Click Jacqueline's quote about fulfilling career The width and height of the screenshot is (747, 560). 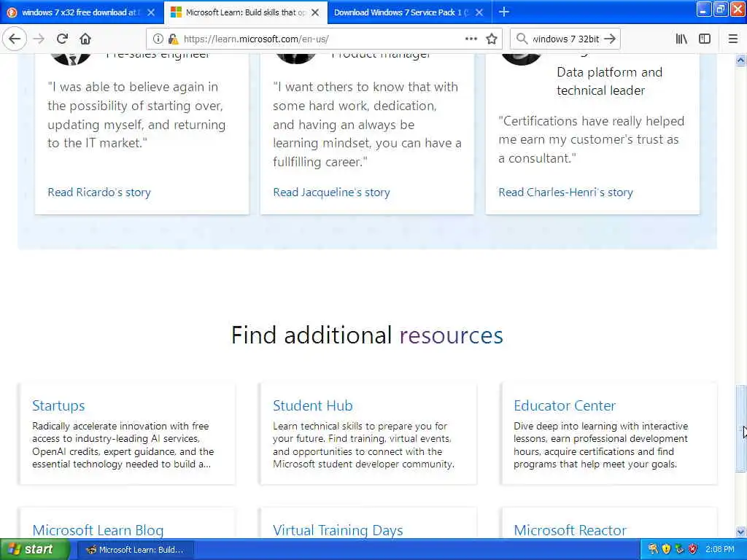point(367,124)
